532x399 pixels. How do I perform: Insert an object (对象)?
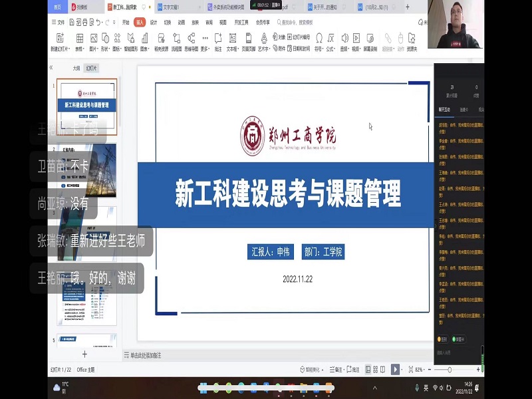(279, 37)
